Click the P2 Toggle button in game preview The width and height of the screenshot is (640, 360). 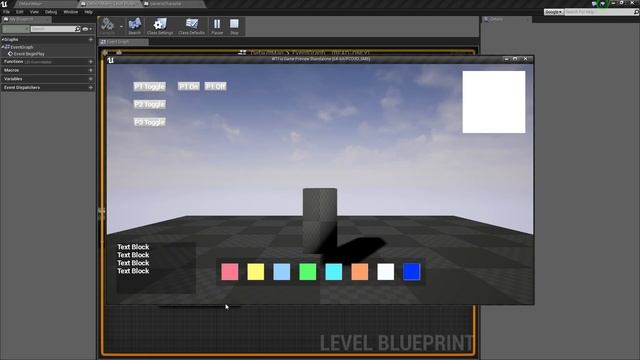click(149, 104)
